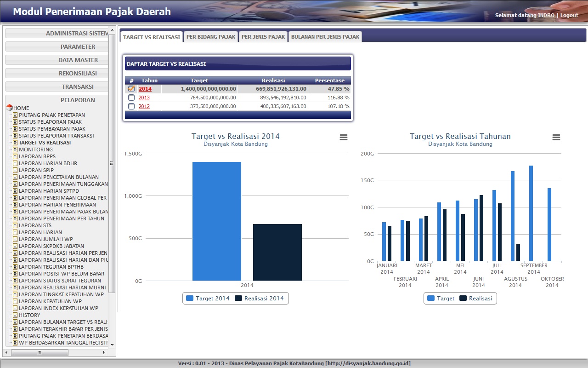Click the short Realisasi bar for Agustus 2014
Viewport: 588px width, 368px height.
[518, 253]
